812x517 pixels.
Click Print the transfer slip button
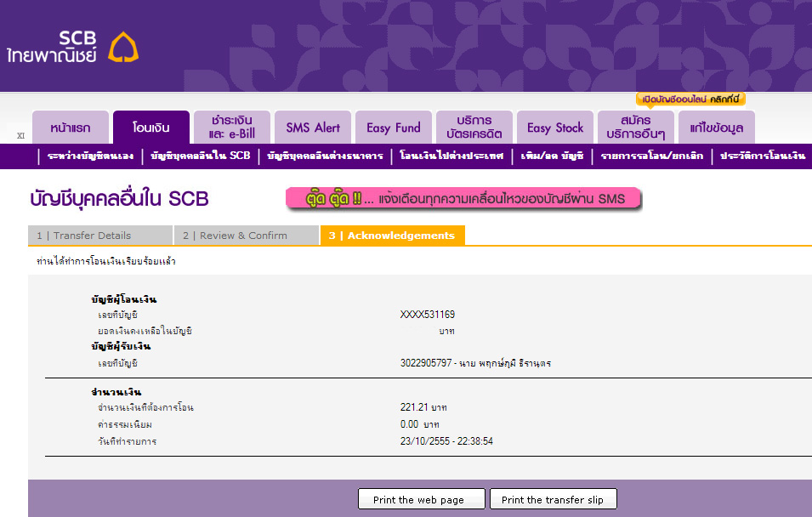553,499
